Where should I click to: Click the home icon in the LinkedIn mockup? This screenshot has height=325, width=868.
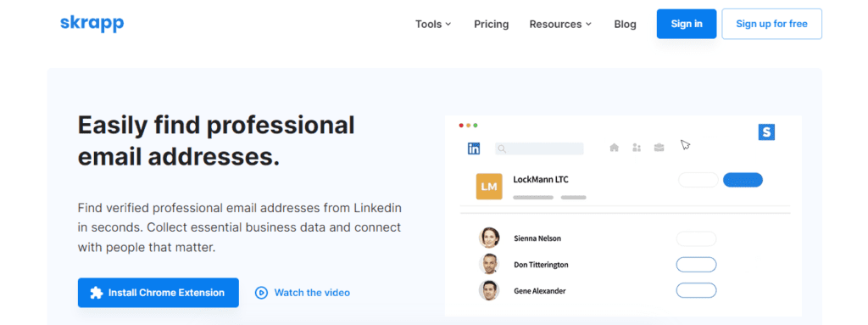[x=614, y=148]
